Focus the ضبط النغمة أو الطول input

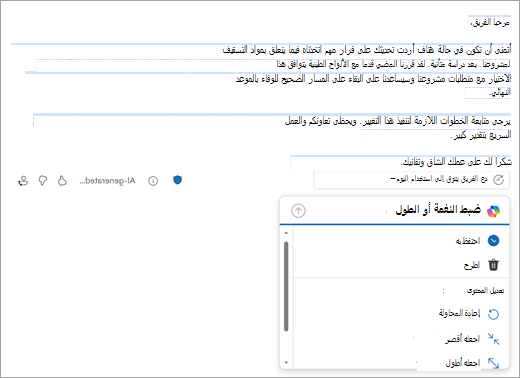[x=395, y=210]
